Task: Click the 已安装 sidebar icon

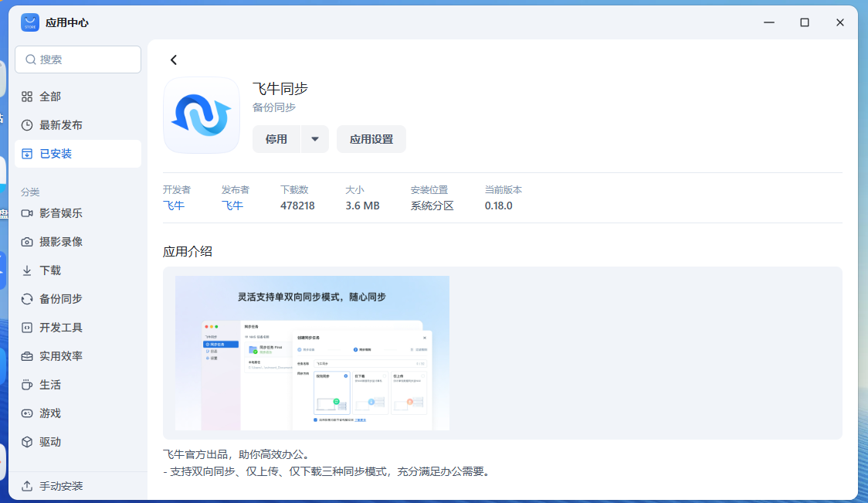Action: (28, 153)
